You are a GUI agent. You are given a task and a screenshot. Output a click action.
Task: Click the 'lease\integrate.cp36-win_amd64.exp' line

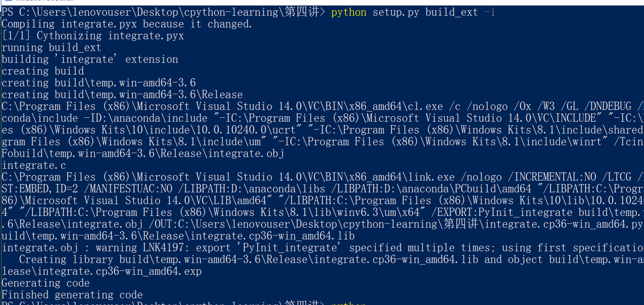pos(102,271)
